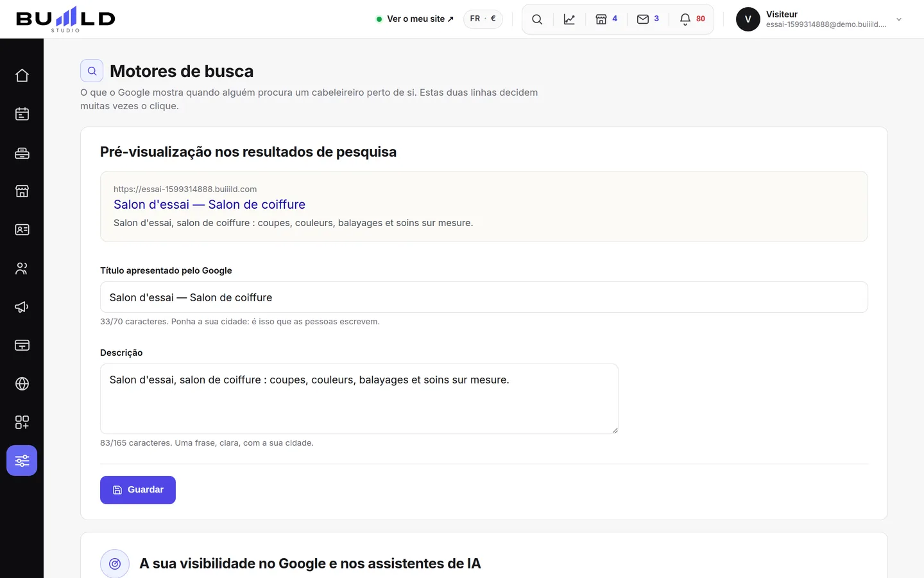924x578 pixels.
Task: Click the magnifier icon next to Motores de busca
Action: pos(92,71)
